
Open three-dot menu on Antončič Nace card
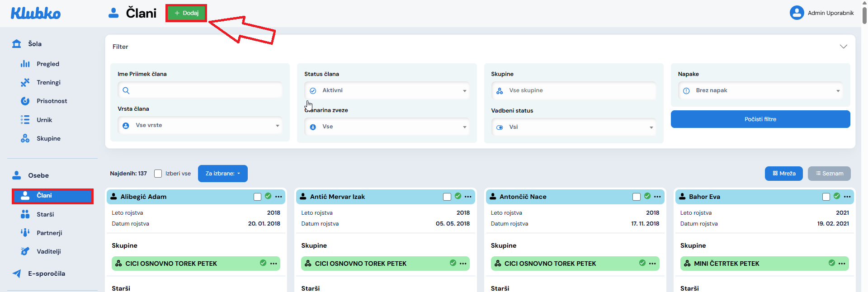pos(657,197)
